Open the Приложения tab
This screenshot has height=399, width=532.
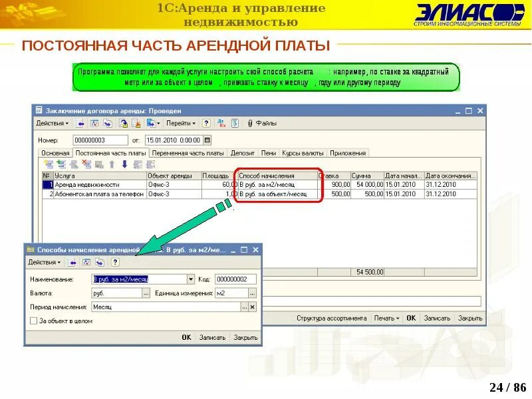click(x=348, y=154)
